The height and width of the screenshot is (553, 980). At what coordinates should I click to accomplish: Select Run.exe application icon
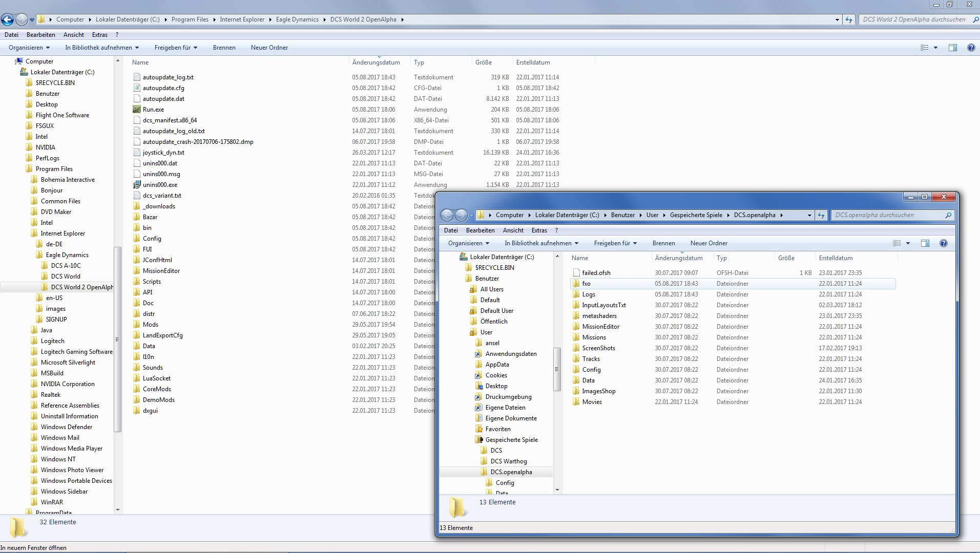point(136,109)
